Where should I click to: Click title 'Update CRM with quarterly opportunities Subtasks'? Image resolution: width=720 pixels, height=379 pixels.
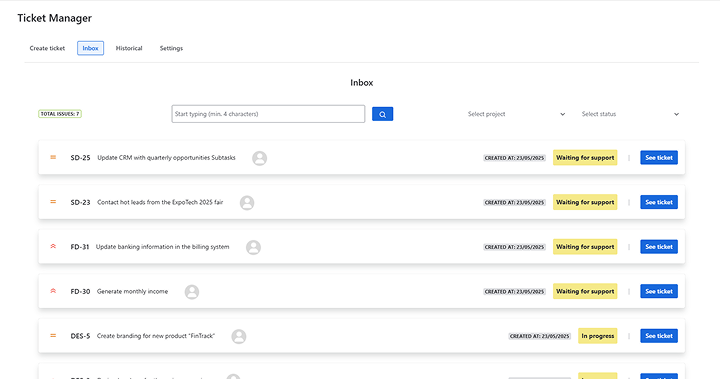[166, 158]
